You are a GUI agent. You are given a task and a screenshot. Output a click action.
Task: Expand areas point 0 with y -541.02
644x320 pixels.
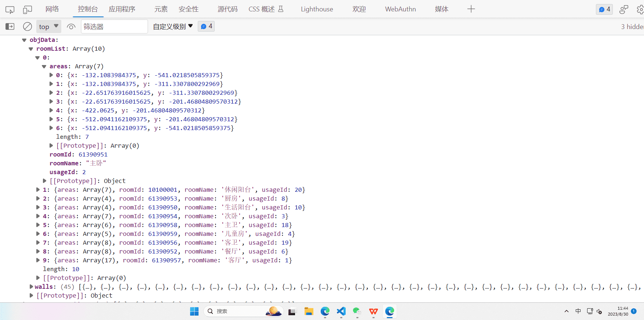coord(51,75)
